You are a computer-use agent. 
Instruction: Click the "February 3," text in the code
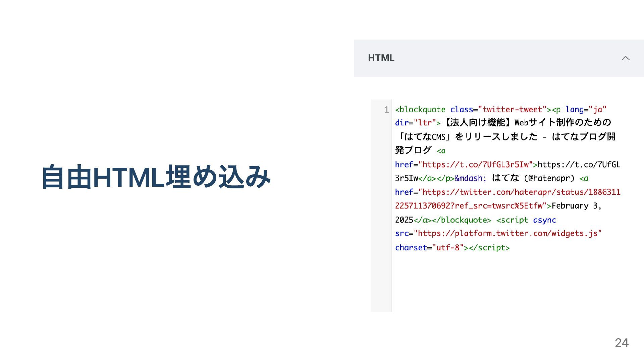pos(576,206)
